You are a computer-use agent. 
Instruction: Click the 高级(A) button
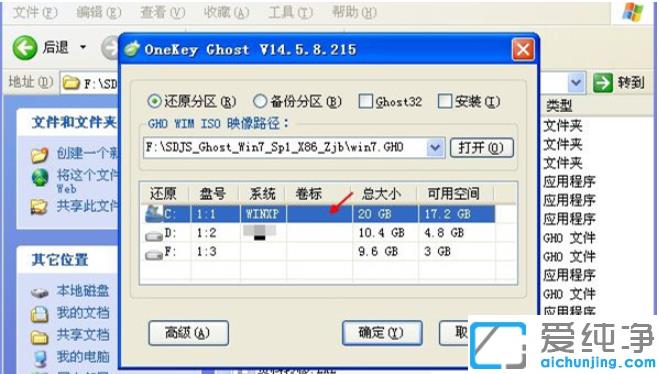click(x=188, y=333)
